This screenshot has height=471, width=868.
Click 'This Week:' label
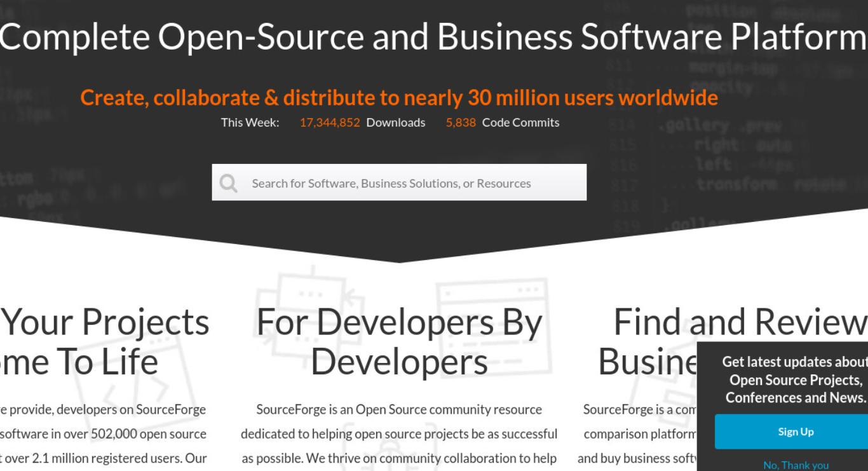point(250,122)
